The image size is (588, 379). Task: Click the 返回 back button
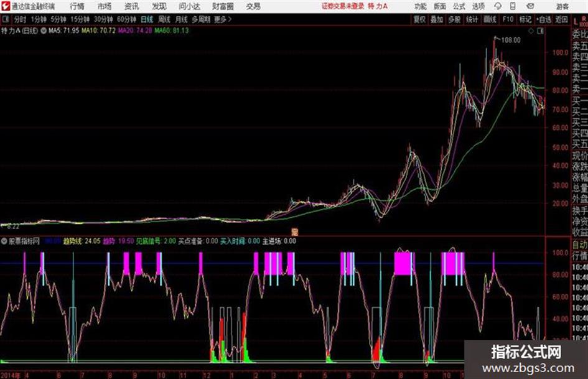[x=561, y=19]
